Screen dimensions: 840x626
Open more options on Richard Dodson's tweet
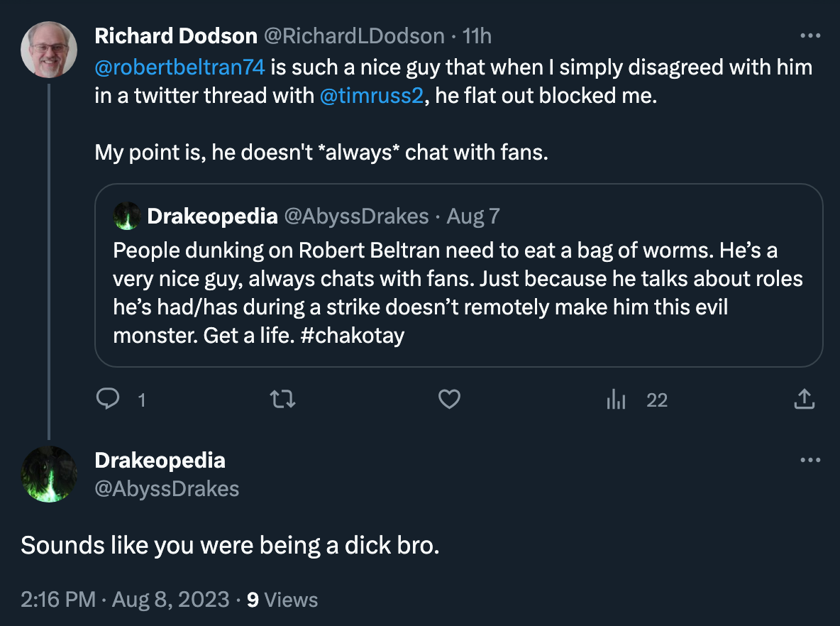tap(810, 36)
